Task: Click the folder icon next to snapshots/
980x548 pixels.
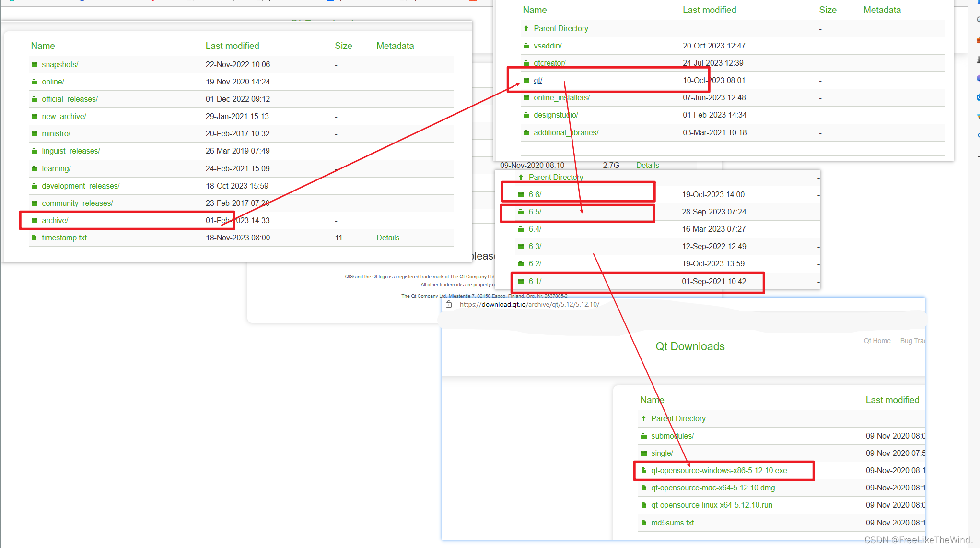Action: tap(35, 65)
